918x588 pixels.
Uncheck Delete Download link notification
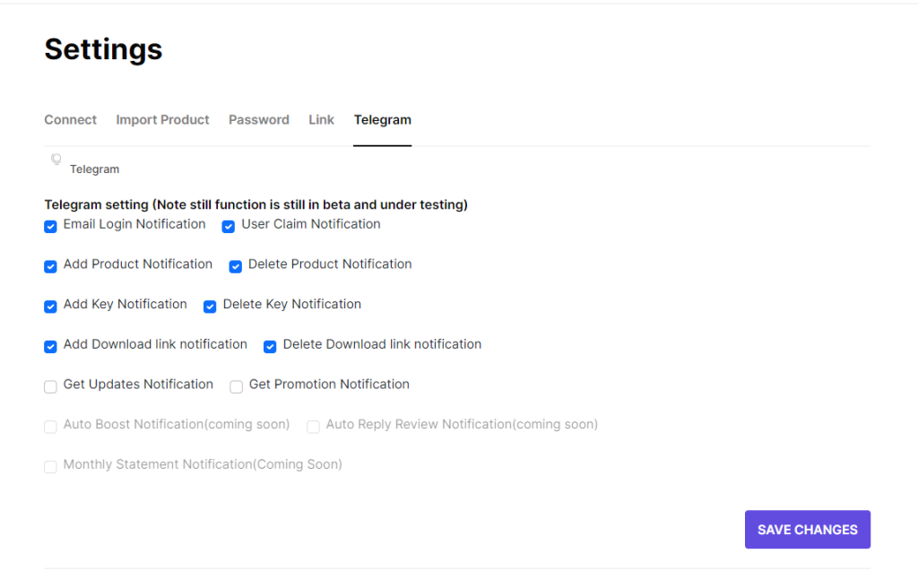[270, 347]
